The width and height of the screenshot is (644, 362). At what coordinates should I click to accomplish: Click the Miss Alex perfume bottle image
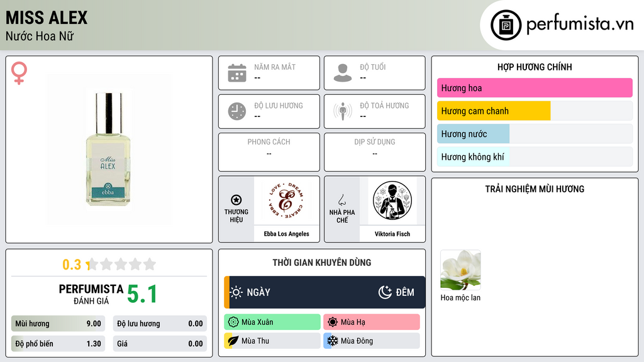[109, 150]
